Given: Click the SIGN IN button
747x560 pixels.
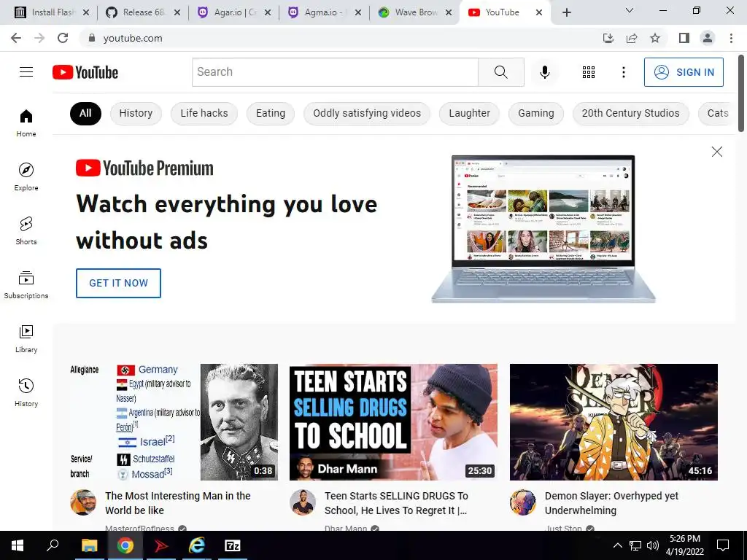Looking at the screenshot, I should point(684,72).
